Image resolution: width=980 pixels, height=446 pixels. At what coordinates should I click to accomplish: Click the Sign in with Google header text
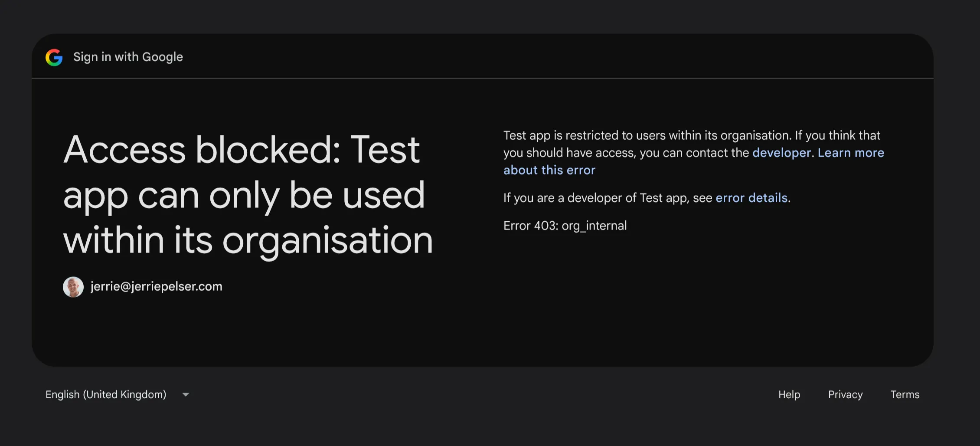click(x=128, y=57)
